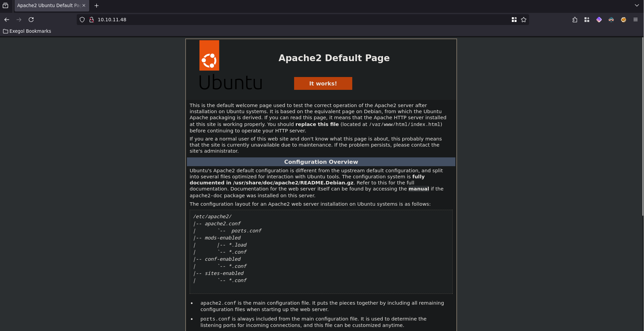Open the recent browsing icon at top left

pyautogui.click(x=5, y=5)
